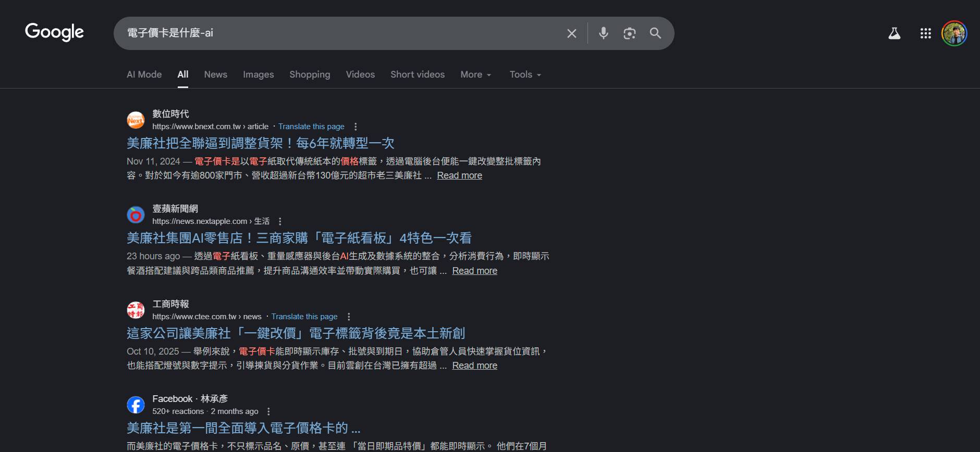Expand the More search filters dropdown
Screen dimensions: 980x452
(475, 74)
